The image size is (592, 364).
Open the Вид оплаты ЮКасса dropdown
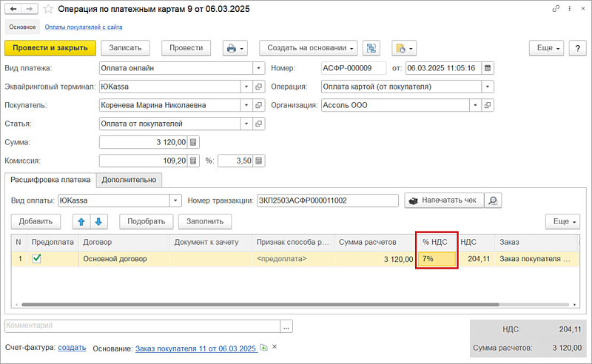pyautogui.click(x=175, y=200)
